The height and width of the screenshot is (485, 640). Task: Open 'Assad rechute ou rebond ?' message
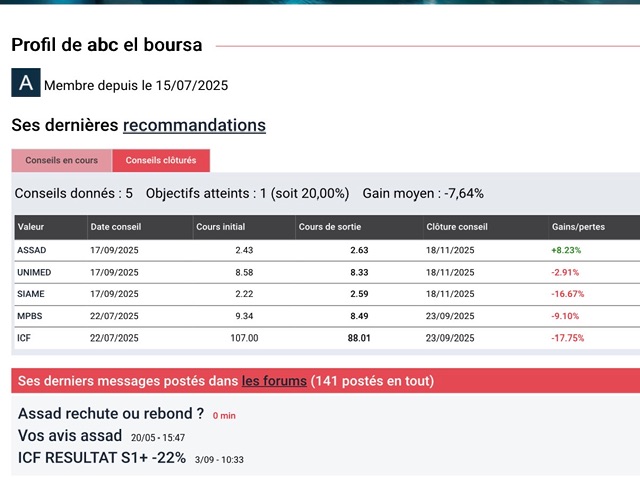pyautogui.click(x=111, y=414)
